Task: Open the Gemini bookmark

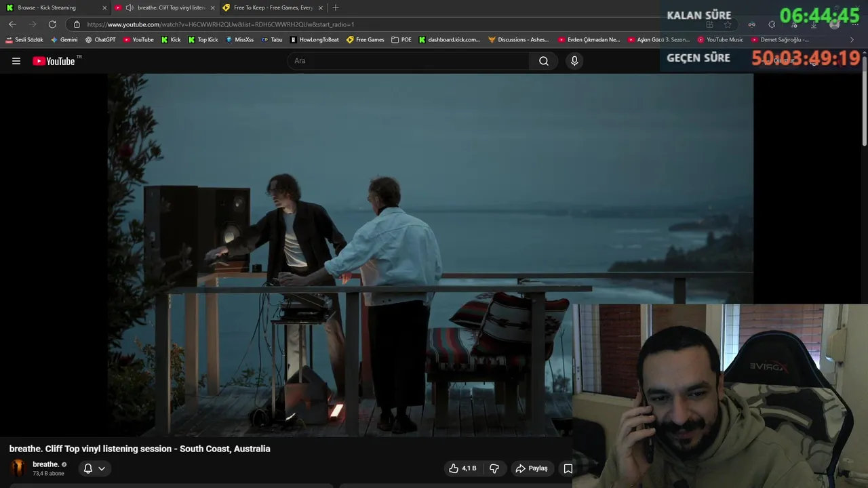Action: [64, 39]
